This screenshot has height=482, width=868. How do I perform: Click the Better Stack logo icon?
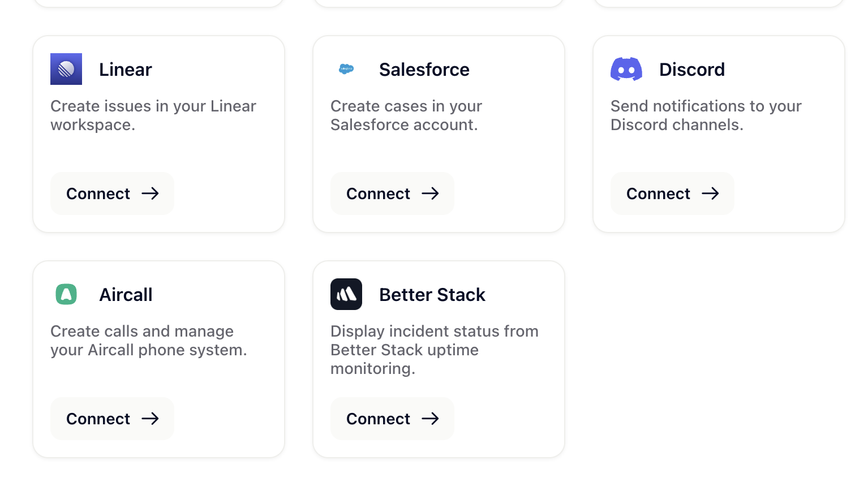[x=346, y=294]
